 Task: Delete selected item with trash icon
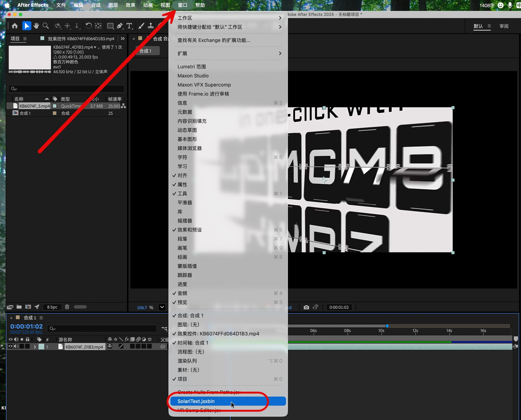(x=67, y=307)
